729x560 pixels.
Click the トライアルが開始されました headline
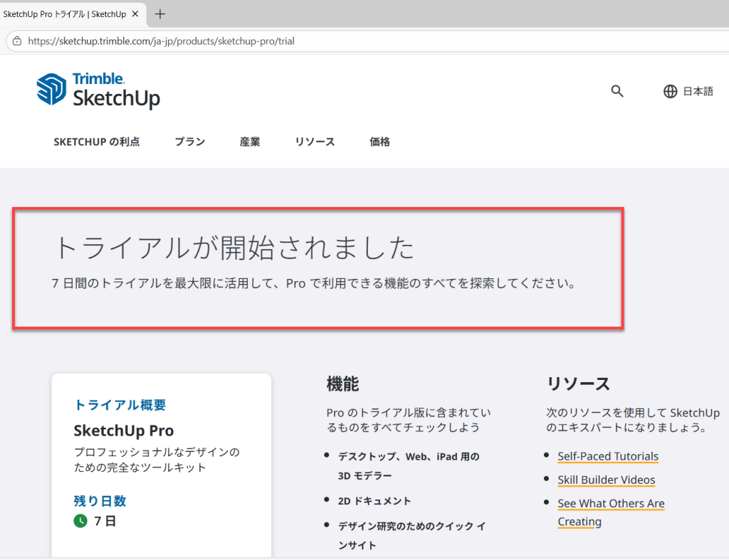click(234, 248)
